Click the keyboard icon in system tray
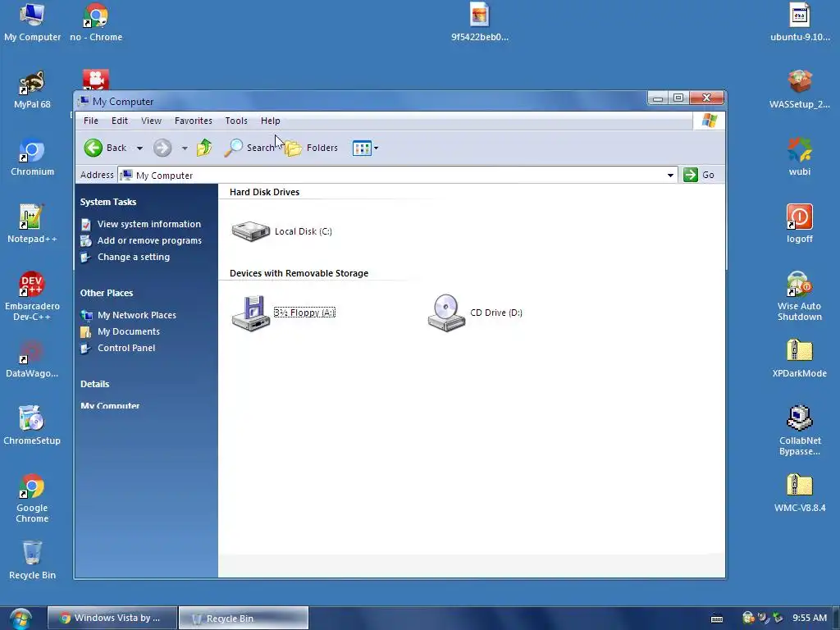The height and width of the screenshot is (630, 840). point(716,619)
